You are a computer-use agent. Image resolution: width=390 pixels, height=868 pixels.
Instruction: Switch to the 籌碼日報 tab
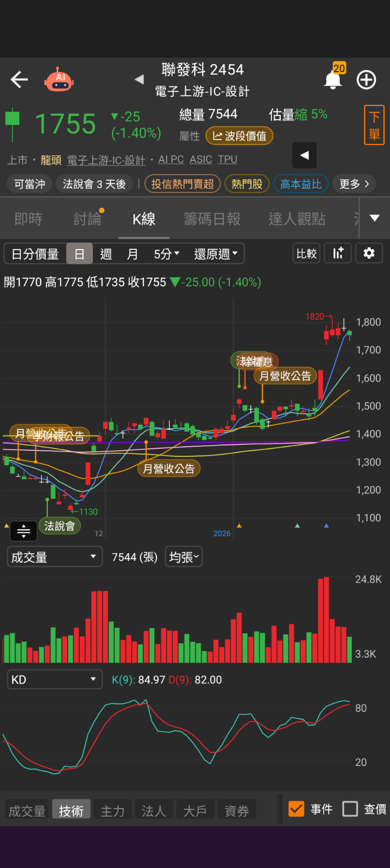(212, 219)
